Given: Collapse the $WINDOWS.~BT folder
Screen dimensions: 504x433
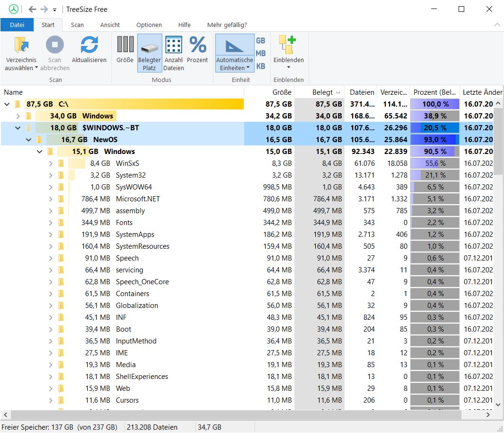Looking at the screenshot, I should point(18,128).
